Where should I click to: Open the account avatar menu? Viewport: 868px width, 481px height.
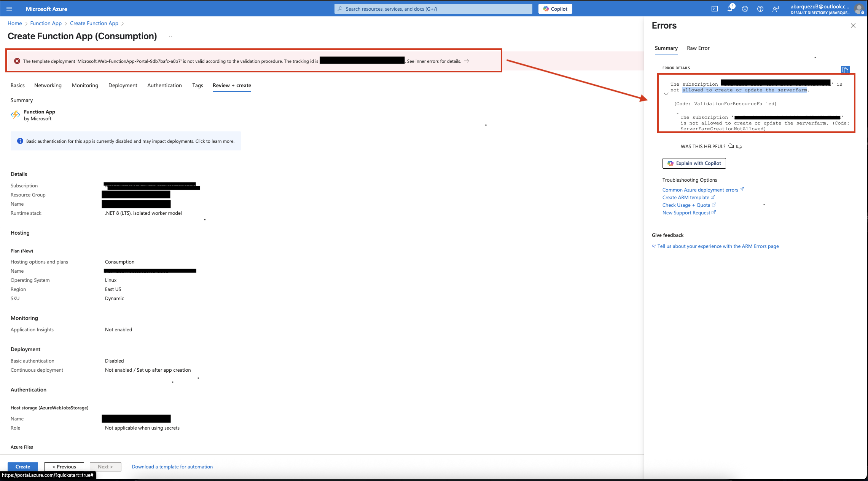[859, 9]
